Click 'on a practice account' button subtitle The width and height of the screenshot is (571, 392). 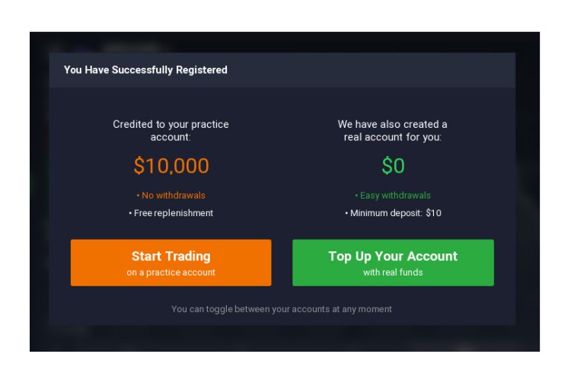171,272
